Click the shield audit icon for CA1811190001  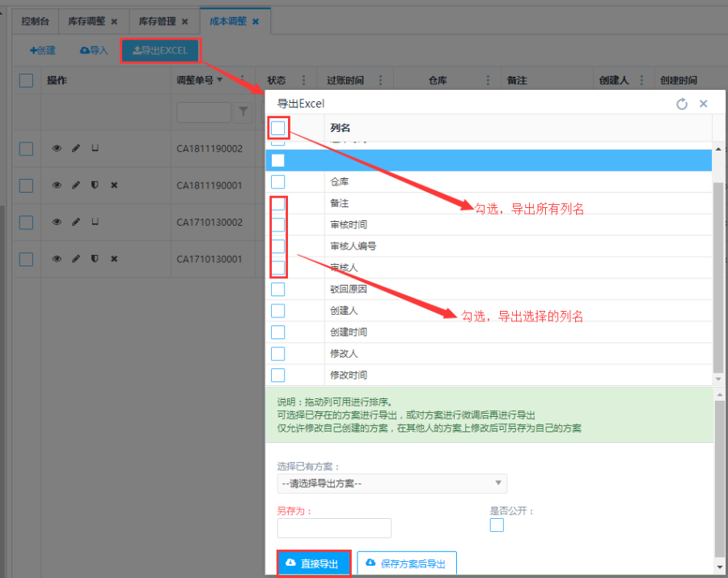coord(95,185)
